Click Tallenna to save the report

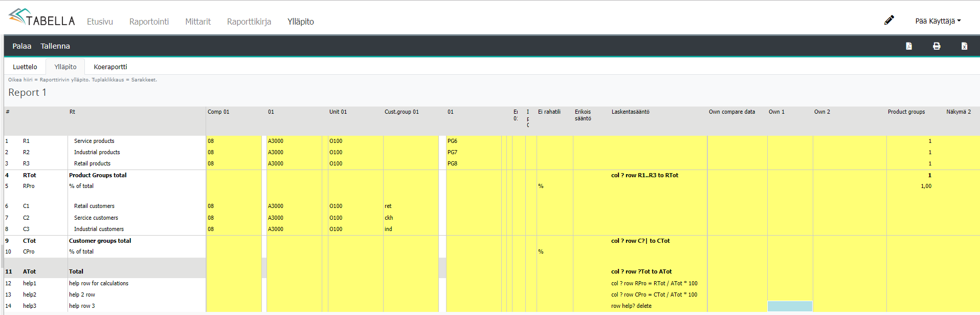[x=55, y=46]
